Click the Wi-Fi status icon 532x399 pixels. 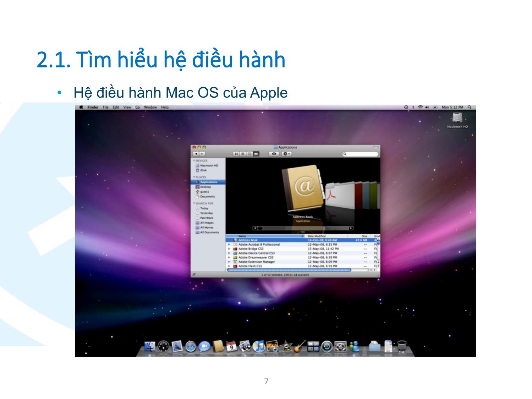tap(420, 107)
